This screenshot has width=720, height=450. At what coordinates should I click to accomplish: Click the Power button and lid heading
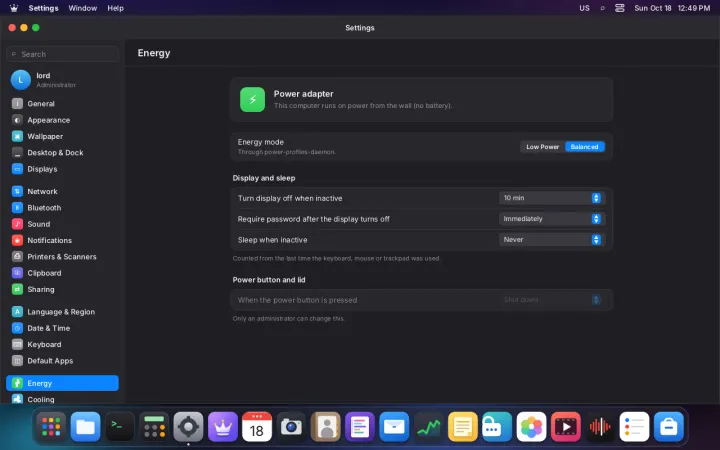click(x=269, y=280)
